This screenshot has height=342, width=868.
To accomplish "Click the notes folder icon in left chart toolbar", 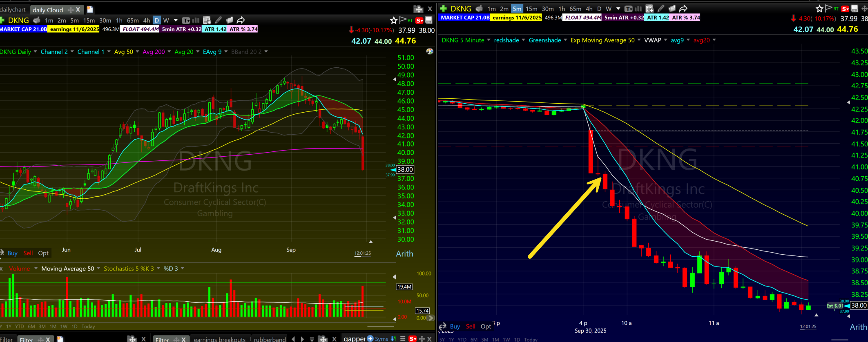I will pos(230,20).
